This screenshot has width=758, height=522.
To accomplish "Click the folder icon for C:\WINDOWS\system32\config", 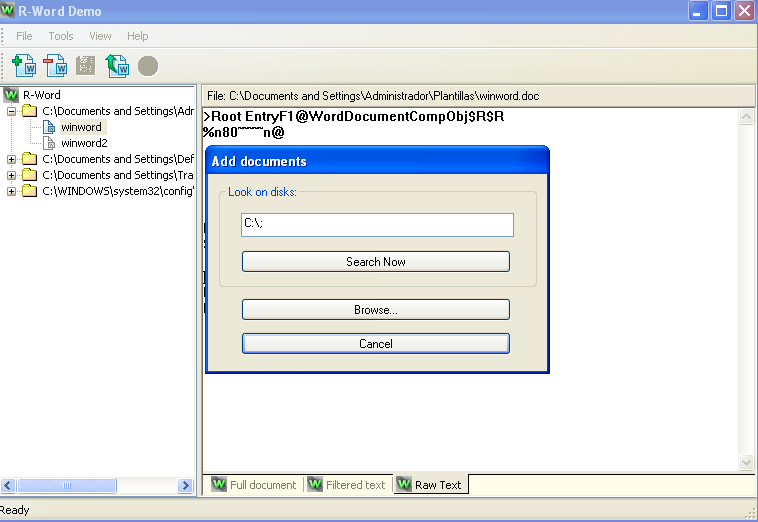I will pos(29,191).
